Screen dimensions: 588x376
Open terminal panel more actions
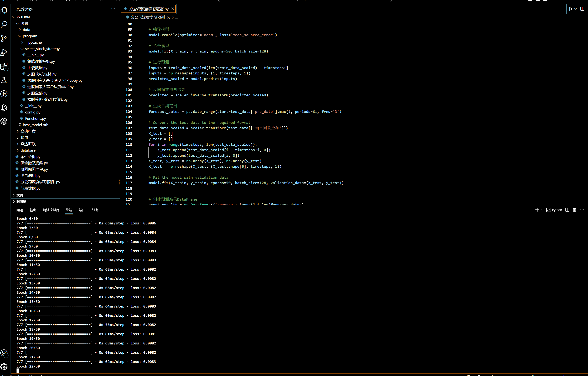coord(582,210)
